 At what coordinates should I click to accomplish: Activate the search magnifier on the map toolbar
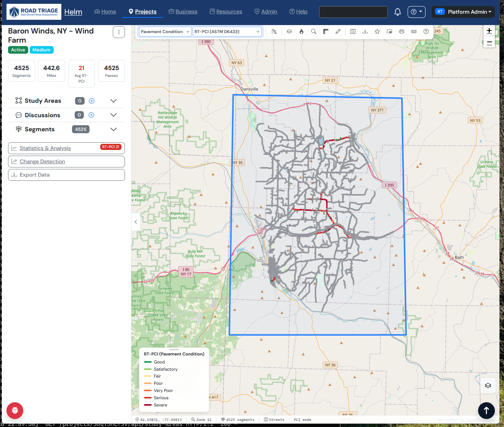click(x=314, y=32)
